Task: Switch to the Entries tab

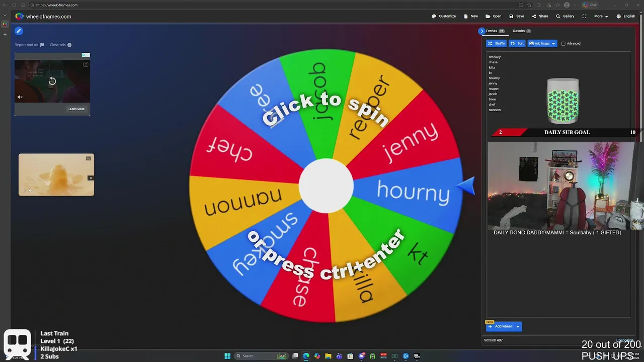Action: click(495, 31)
